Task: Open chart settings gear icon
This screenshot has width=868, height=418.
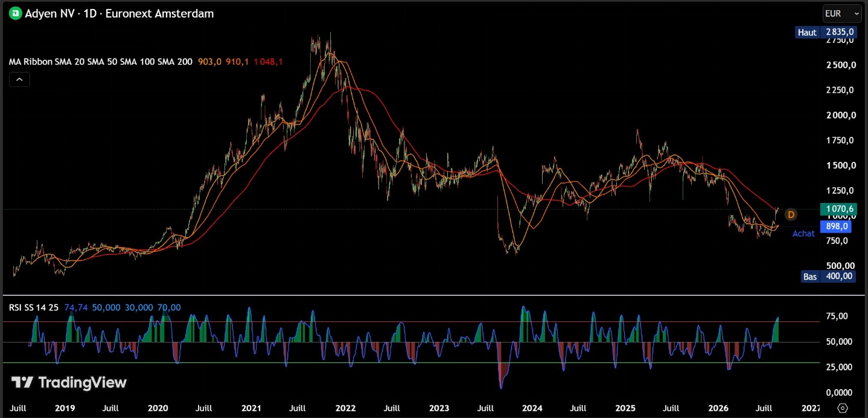Action: (843, 408)
